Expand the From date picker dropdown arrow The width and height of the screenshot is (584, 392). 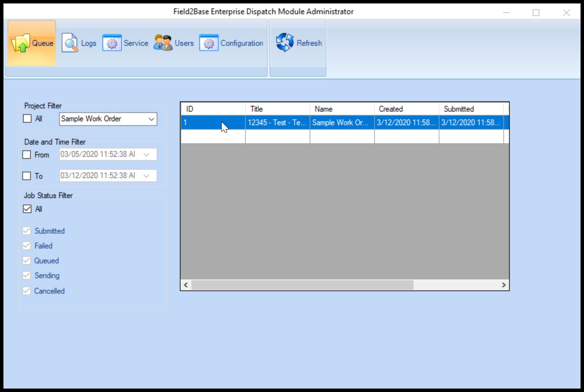tap(146, 154)
